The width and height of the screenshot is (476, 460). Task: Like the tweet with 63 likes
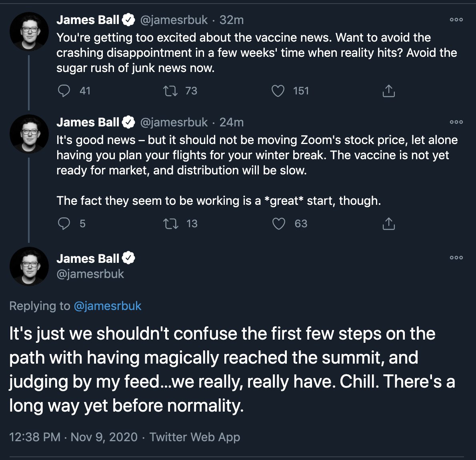tap(278, 224)
